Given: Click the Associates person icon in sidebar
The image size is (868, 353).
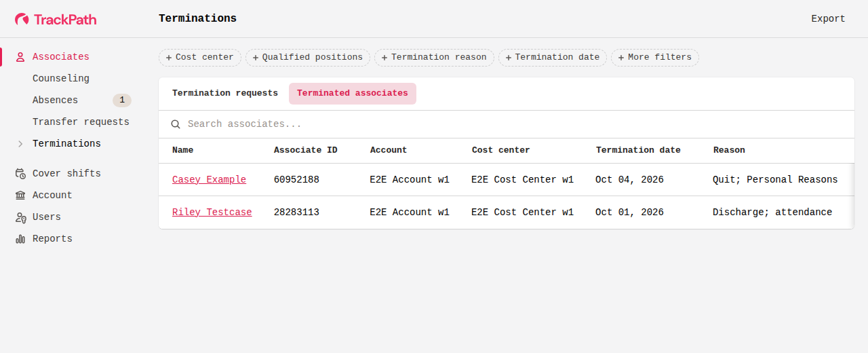Looking at the screenshot, I should click(x=20, y=57).
